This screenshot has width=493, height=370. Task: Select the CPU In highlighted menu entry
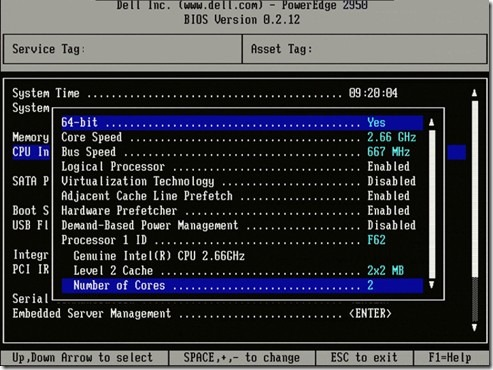[31, 152]
